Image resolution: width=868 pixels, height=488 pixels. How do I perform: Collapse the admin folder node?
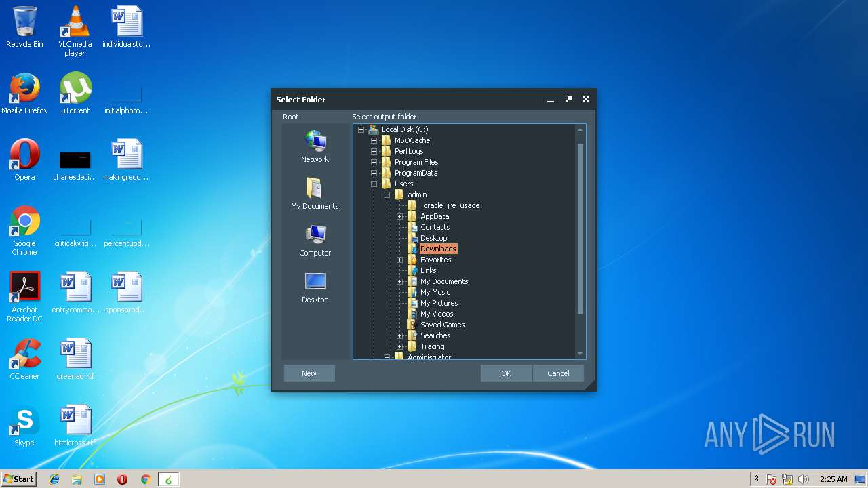387,195
